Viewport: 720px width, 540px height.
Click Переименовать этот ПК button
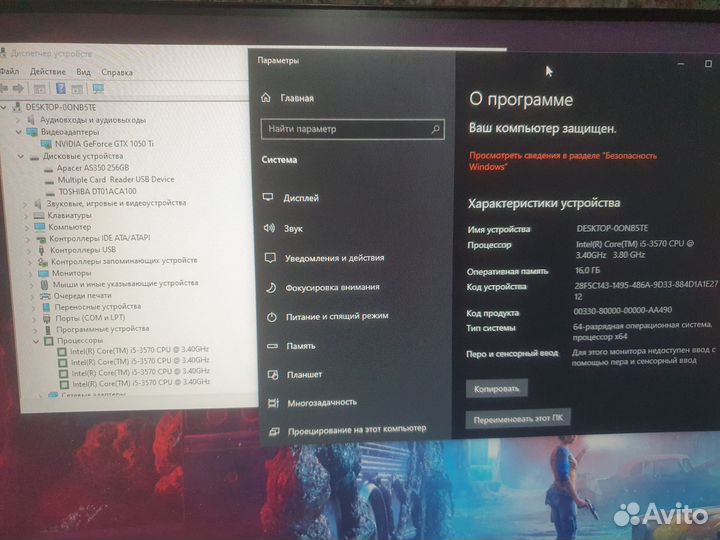coord(518,419)
